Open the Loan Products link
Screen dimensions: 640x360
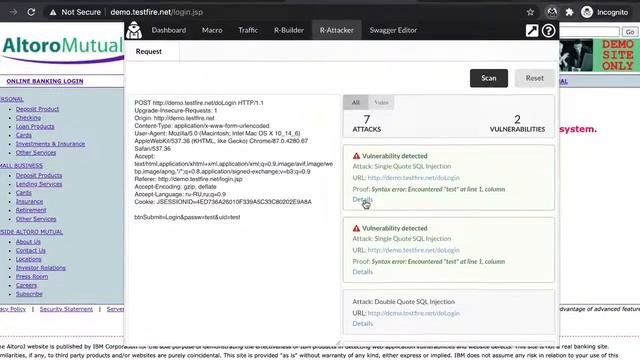(35, 127)
